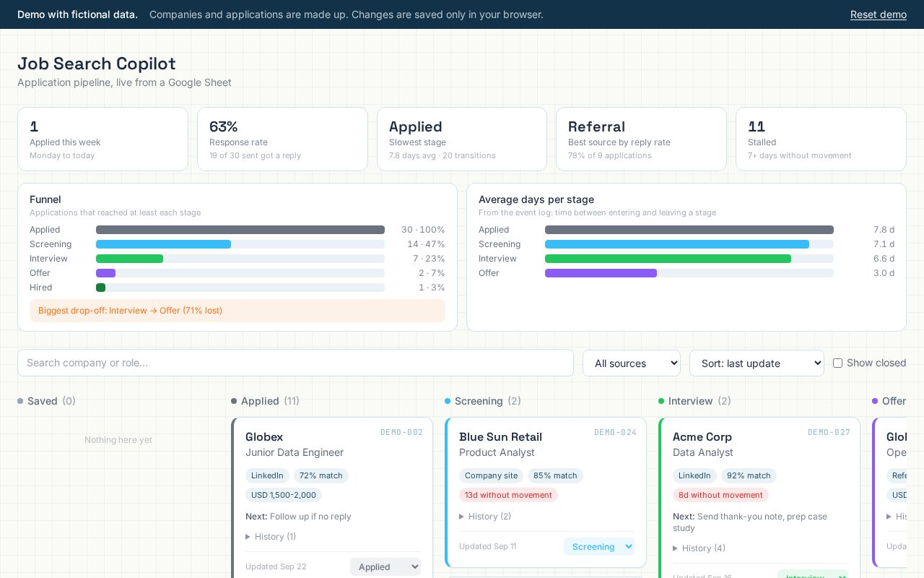Click the Slowest stage stat card
Image resolution: width=924 pixels, height=578 pixels.
(x=462, y=139)
